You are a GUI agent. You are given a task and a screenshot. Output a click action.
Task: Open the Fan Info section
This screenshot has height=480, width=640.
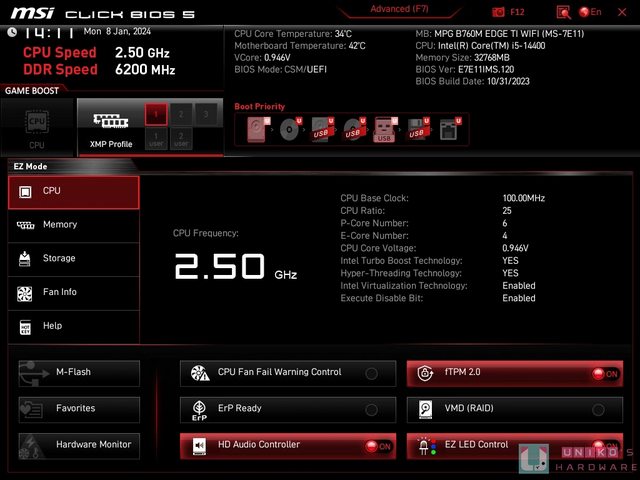[x=74, y=292]
